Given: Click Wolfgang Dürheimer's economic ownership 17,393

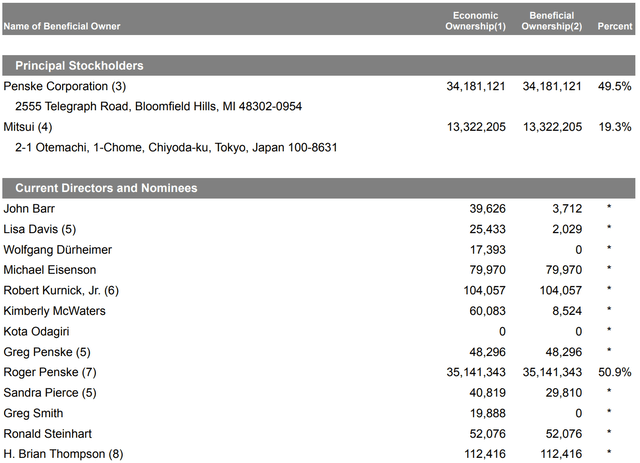Looking at the screenshot, I should (488, 249).
